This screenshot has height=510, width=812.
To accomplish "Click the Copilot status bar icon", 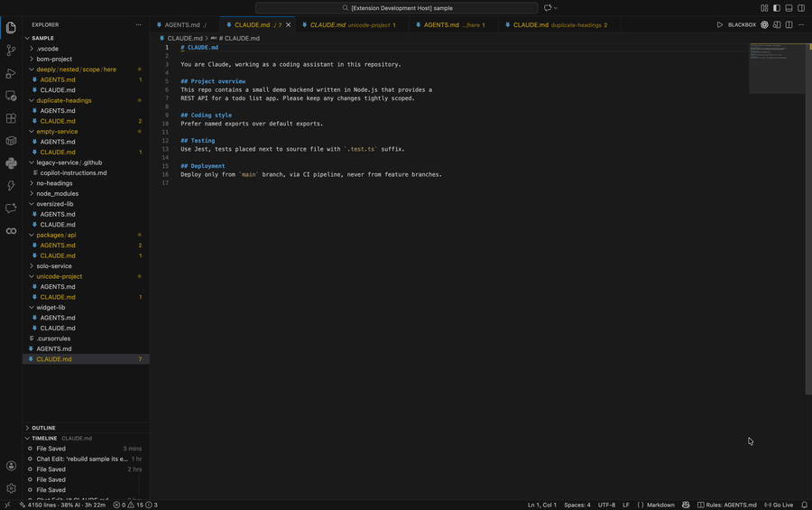I will pyautogui.click(x=686, y=505).
